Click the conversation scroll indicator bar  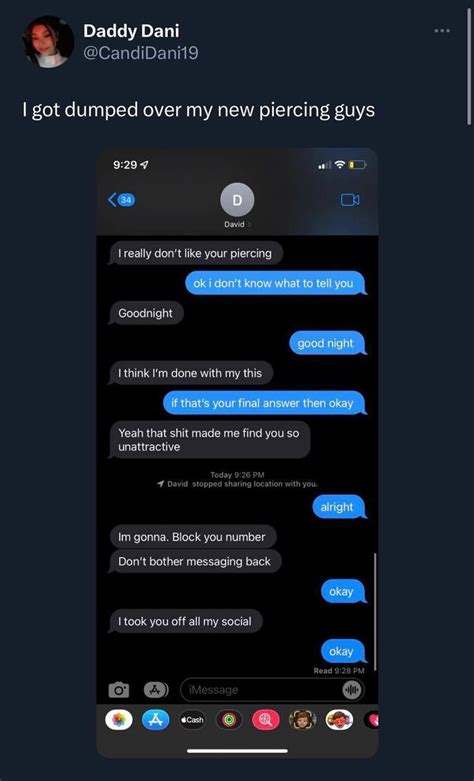tap(374, 612)
